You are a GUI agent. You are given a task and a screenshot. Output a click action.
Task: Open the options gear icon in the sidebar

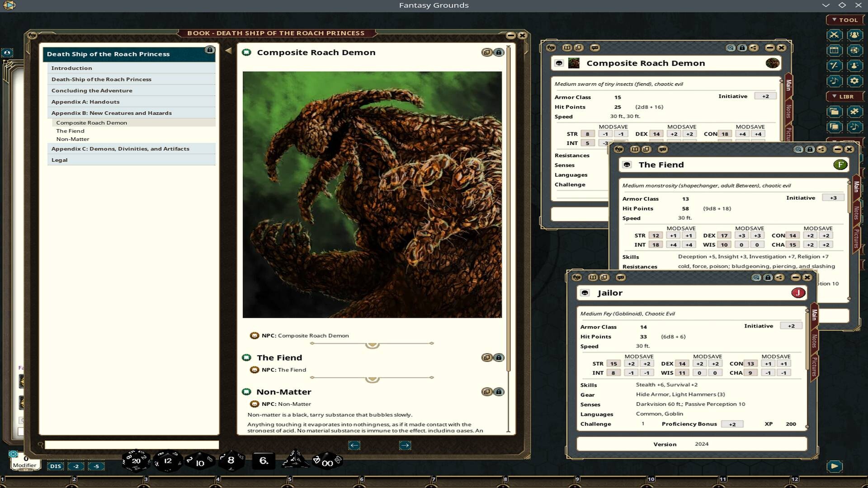[855, 80]
